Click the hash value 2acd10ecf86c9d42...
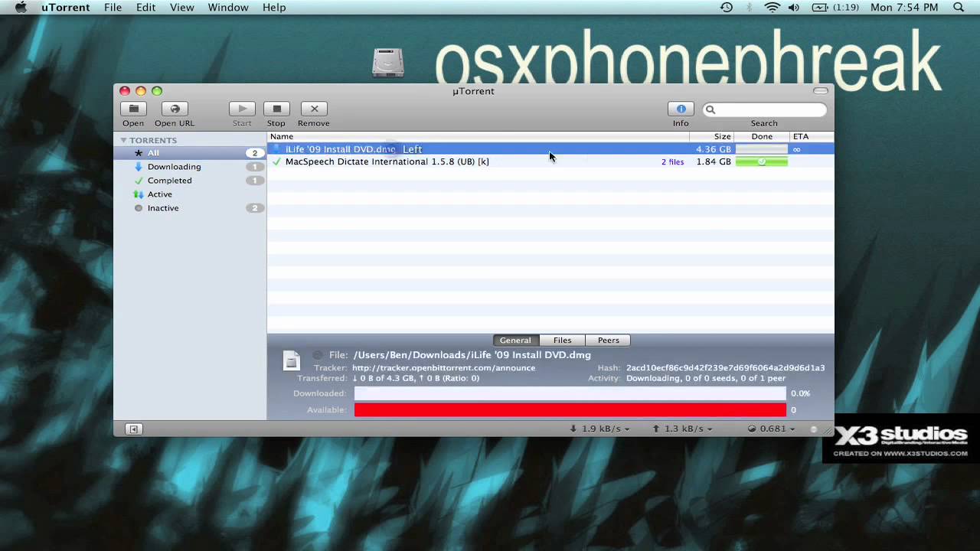Image resolution: width=980 pixels, height=551 pixels. [725, 368]
